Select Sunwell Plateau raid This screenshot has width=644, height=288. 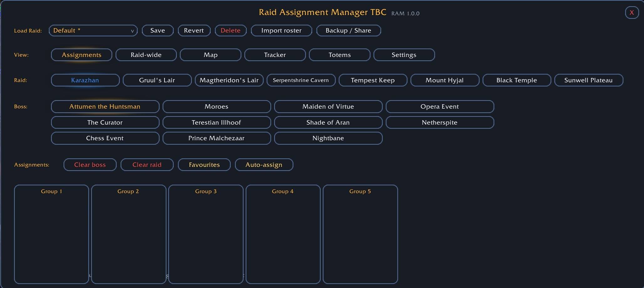click(x=589, y=80)
